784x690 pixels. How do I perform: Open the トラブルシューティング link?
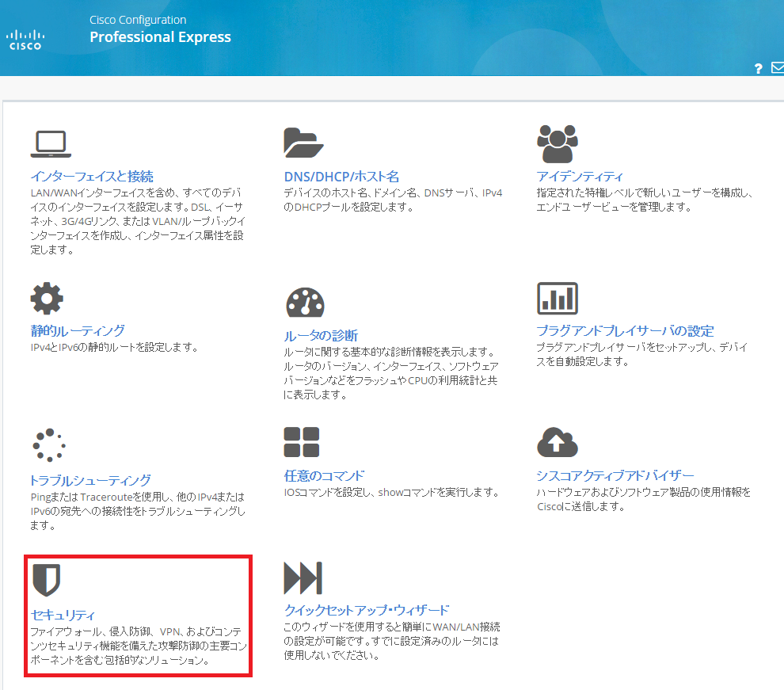[90, 480]
